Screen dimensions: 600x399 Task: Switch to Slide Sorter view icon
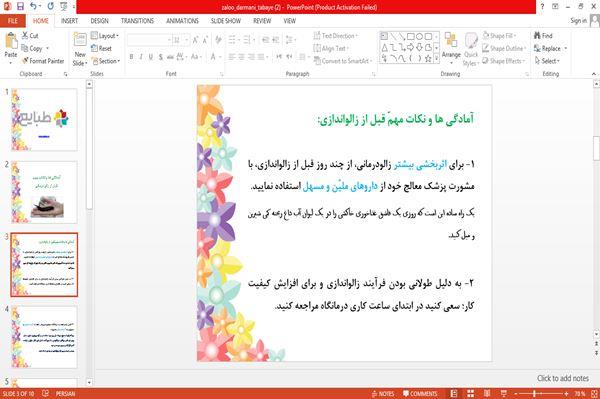pos(470,394)
